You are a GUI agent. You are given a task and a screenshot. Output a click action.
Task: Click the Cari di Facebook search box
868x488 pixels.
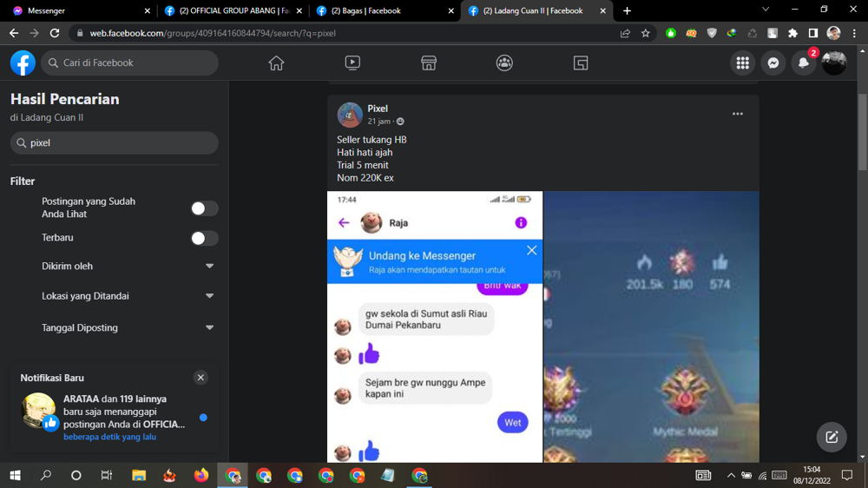coord(129,63)
